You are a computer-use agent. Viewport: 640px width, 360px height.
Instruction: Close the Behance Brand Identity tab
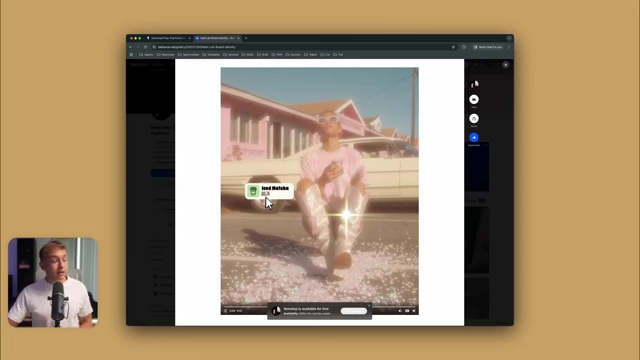coord(238,38)
